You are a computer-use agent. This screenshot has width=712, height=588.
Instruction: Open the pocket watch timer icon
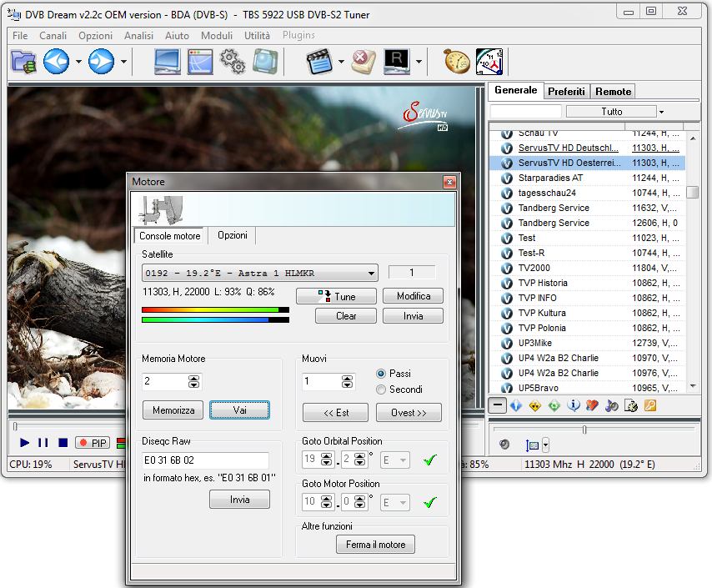[457, 62]
